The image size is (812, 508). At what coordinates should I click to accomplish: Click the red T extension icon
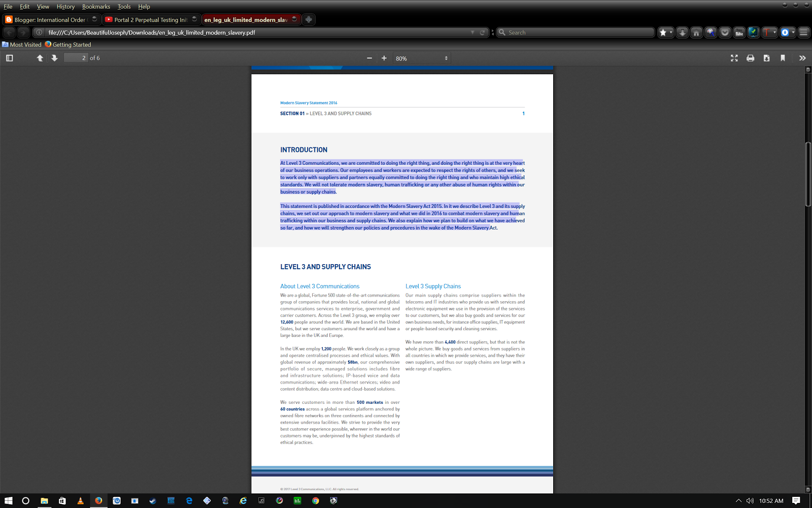coord(767,33)
